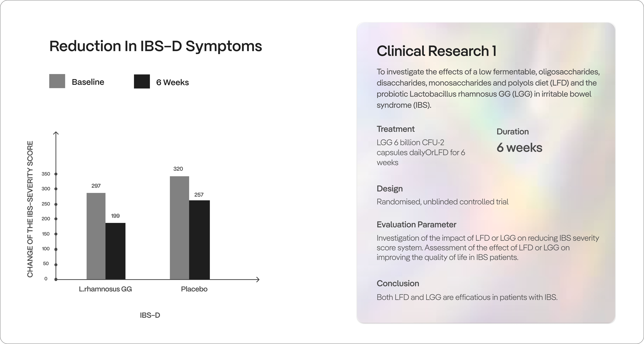Click the 6 Weeks legend label
The width and height of the screenshot is (644, 344).
click(172, 82)
